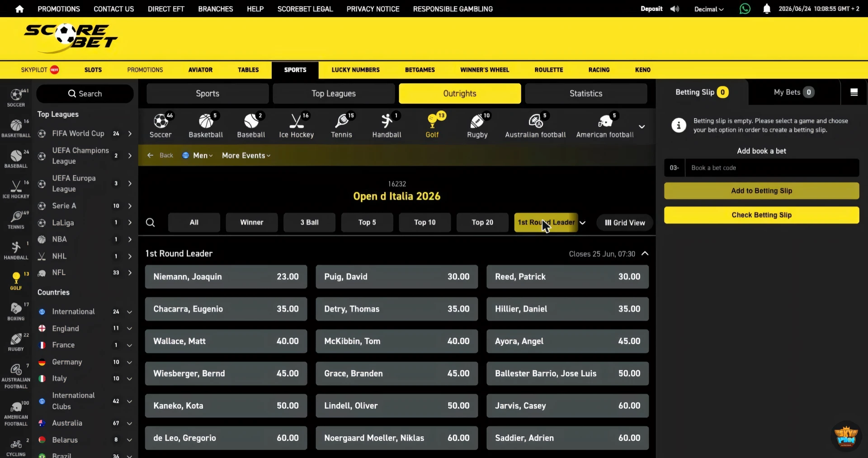Image resolution: width=868 pixels, height=458 pixels.
Task: Choose Rugby outrights icon in sports row
Action: point(477,126)
